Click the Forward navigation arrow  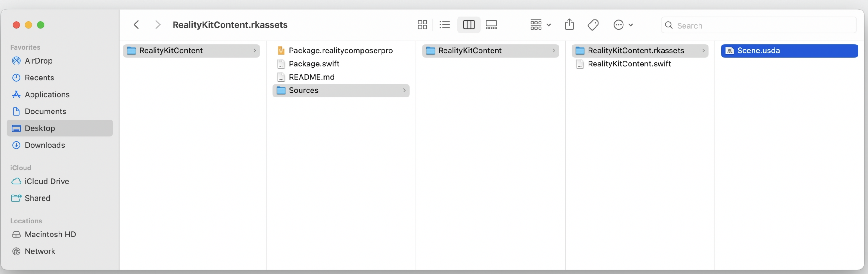pos(157,24)
